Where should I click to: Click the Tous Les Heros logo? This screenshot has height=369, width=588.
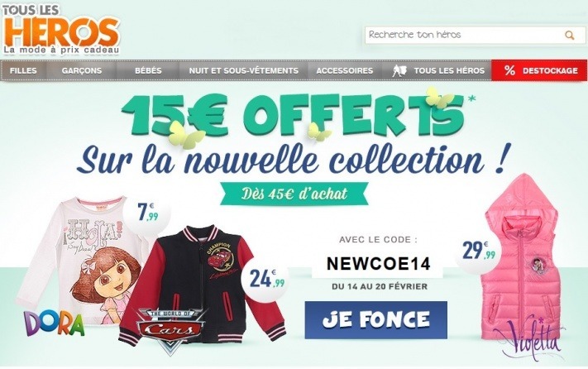(61, 30)
